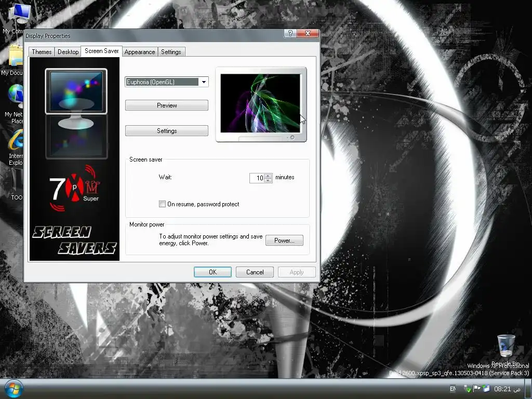This screenshot has height=399, width=532.
Task: Click the Euphoria preview monitor image
Action: (260, 103)
